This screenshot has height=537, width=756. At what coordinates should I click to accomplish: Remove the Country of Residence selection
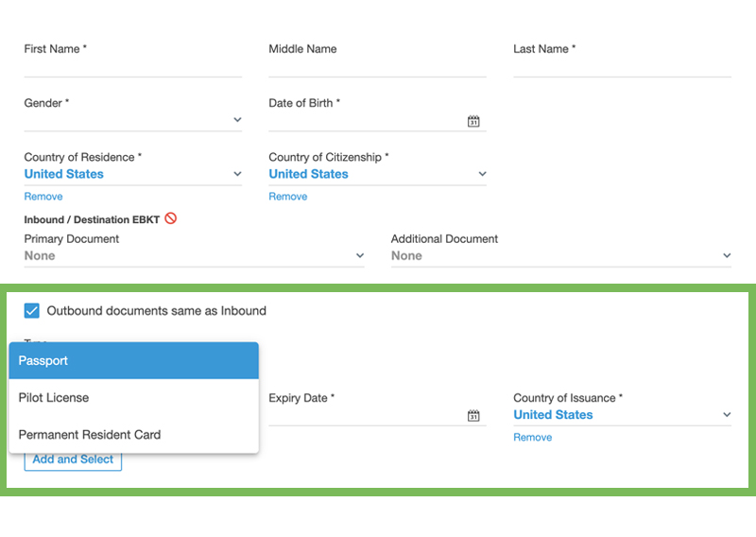coord(43,197)
